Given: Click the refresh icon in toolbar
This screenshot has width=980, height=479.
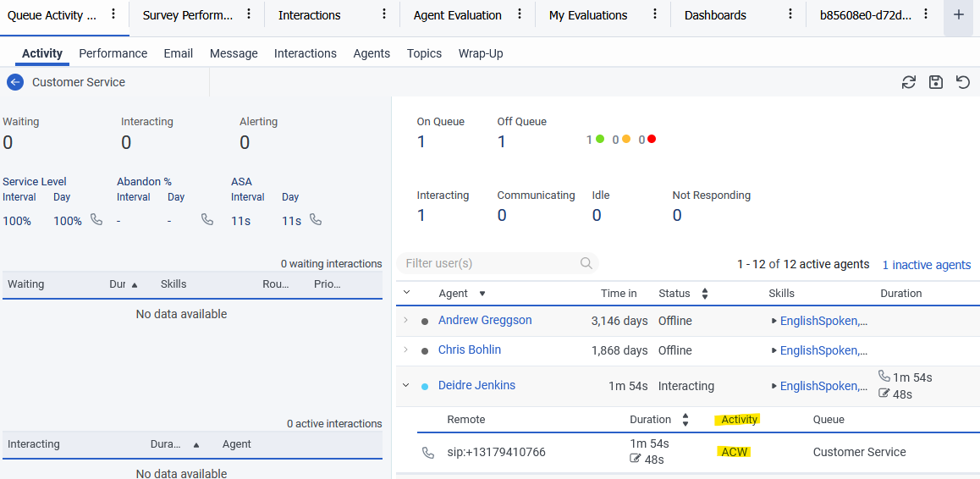Looking at the screenshot, I should pos(908,82).
